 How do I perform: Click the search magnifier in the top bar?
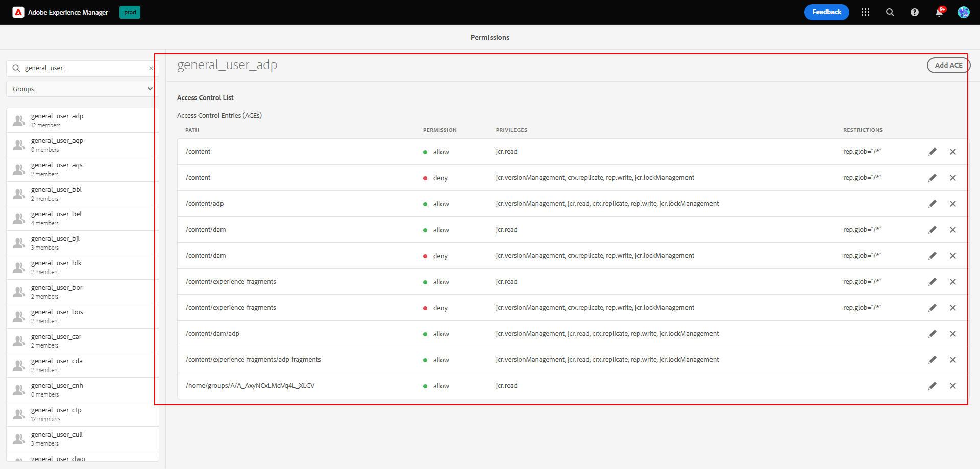click(x=890, y=12)
